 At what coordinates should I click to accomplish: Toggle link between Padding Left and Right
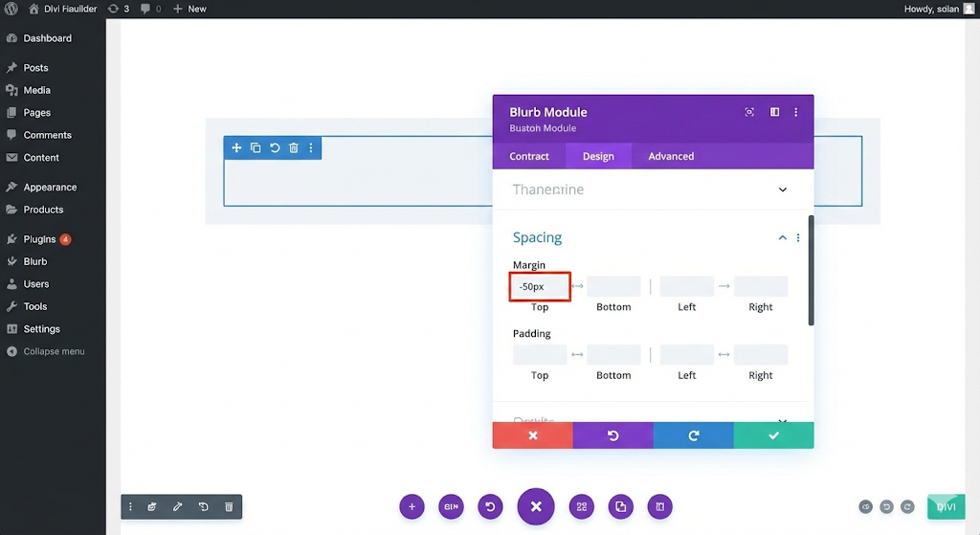[x=724, y=354]
